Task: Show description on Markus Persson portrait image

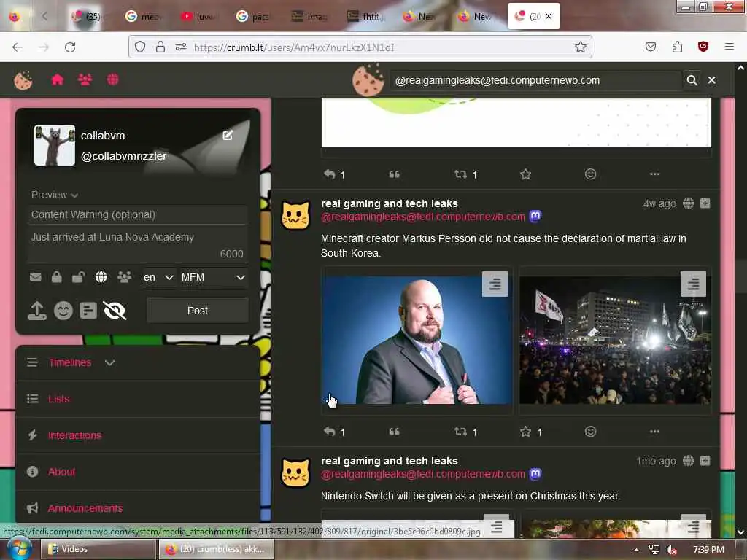Action: click(x=495, y=284)
